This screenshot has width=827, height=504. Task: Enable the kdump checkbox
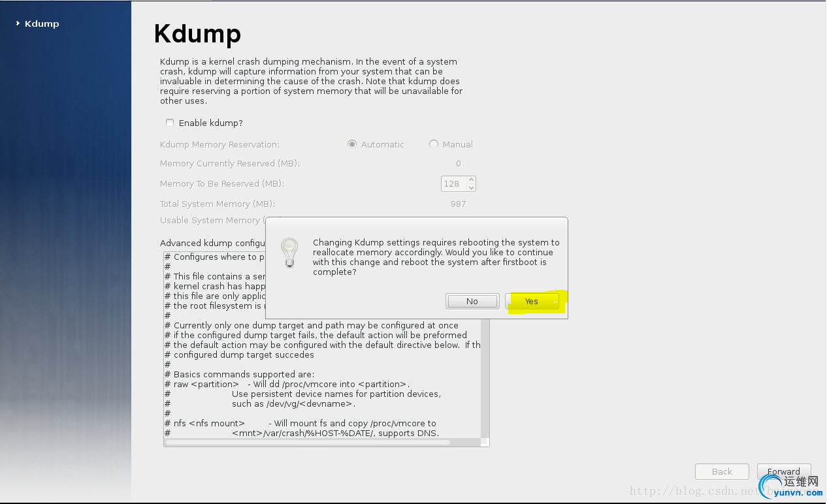click(170, 123)
